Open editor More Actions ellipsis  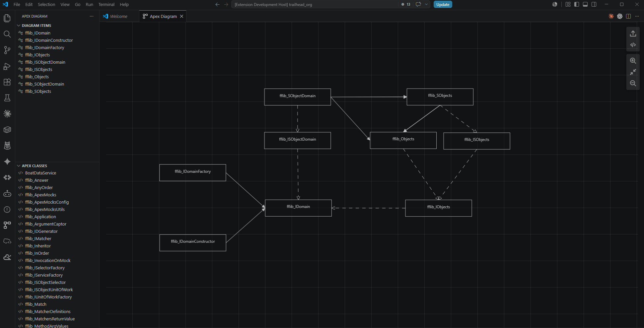coord(637,16)
